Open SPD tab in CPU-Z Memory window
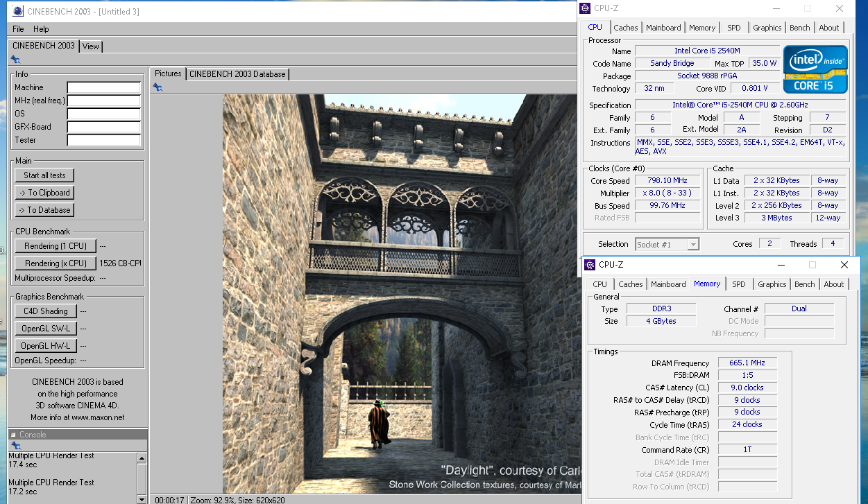868x504 pixels. pos(739,284)
